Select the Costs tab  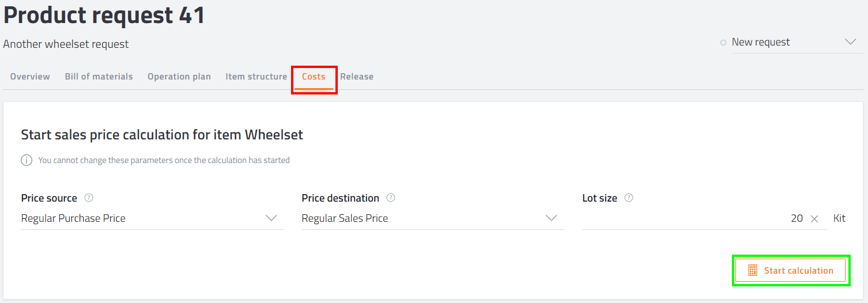(314, 77)
